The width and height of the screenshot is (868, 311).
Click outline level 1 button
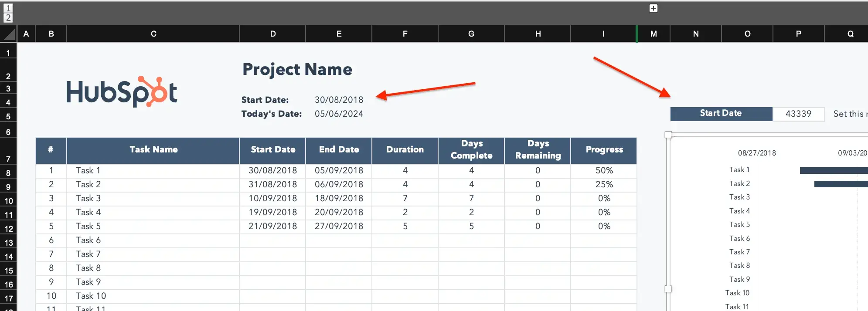point(8,8)
